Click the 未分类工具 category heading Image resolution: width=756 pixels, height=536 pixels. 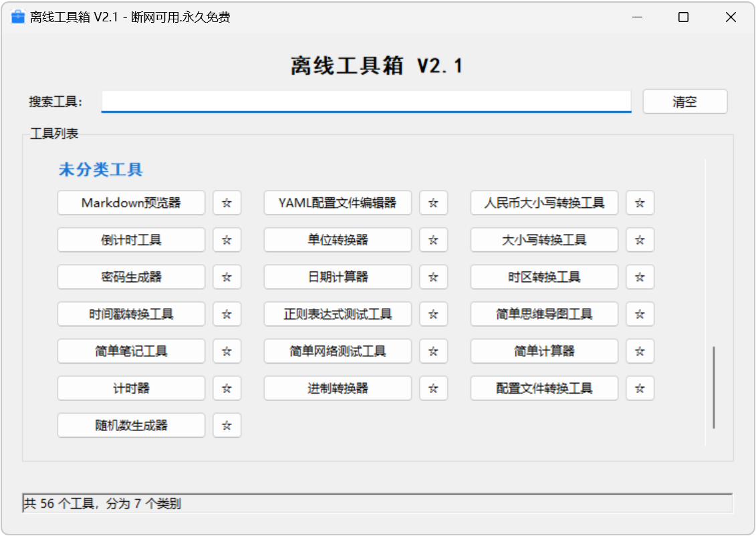point(100,170)
